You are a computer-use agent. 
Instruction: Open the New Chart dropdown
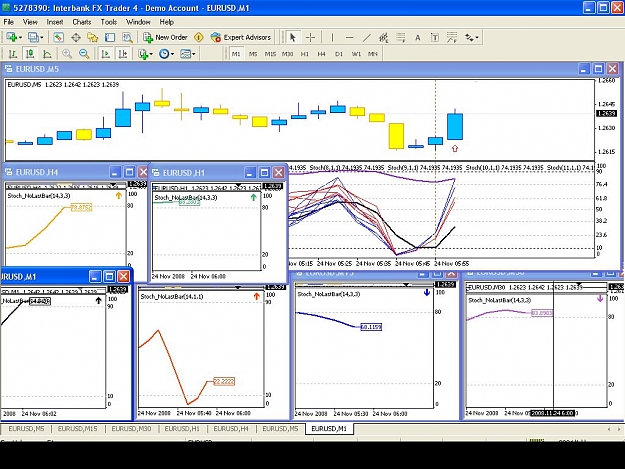[x=14, y=37]
